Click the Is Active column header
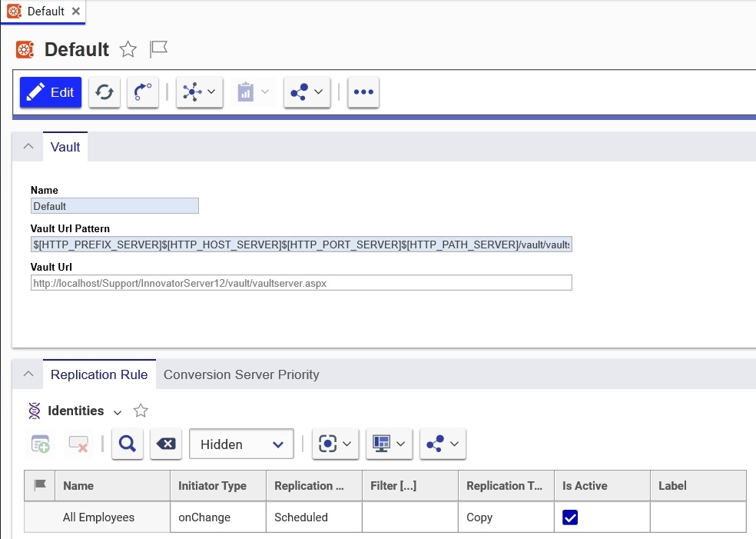Image resolution: width=756 pixels, height=539 pixels. point(602,486)
